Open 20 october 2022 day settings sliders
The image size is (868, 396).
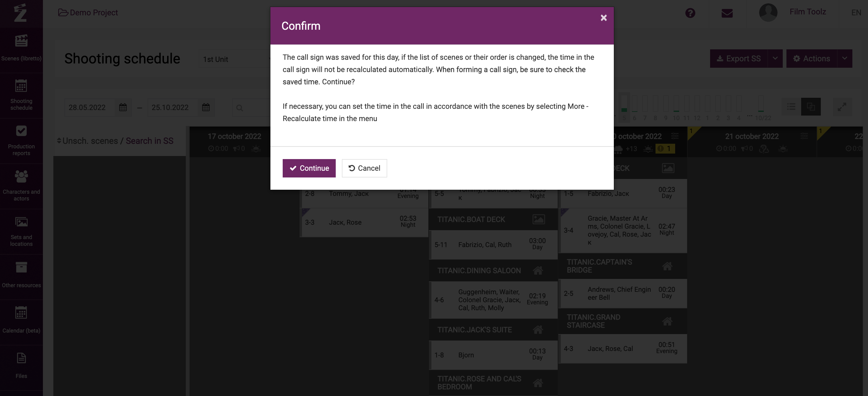pos(675,136)
